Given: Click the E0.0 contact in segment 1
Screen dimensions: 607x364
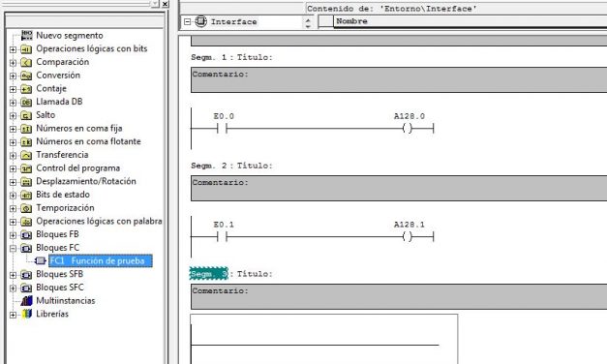Looking at the screenshot, I should pyautogui.click(x=222, y=128).
